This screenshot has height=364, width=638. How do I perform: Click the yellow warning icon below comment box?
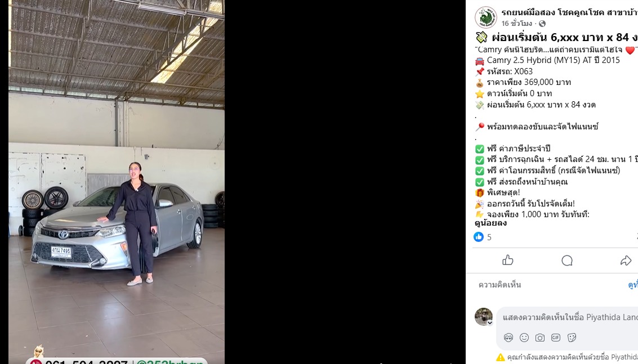[500, 357]
